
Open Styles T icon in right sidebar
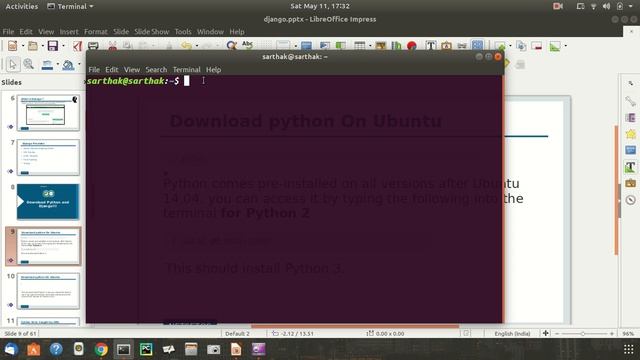coord(631,167)
